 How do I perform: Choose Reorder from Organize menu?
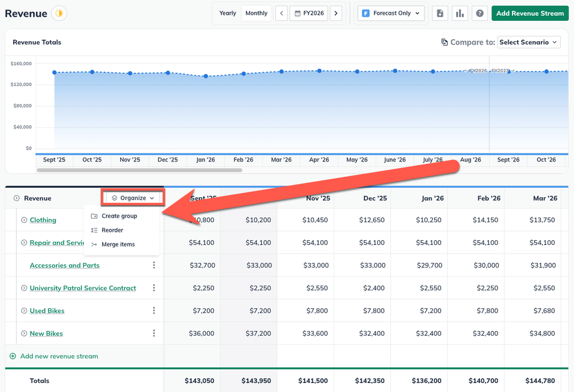pyautogui.click(x=121, y=230)
